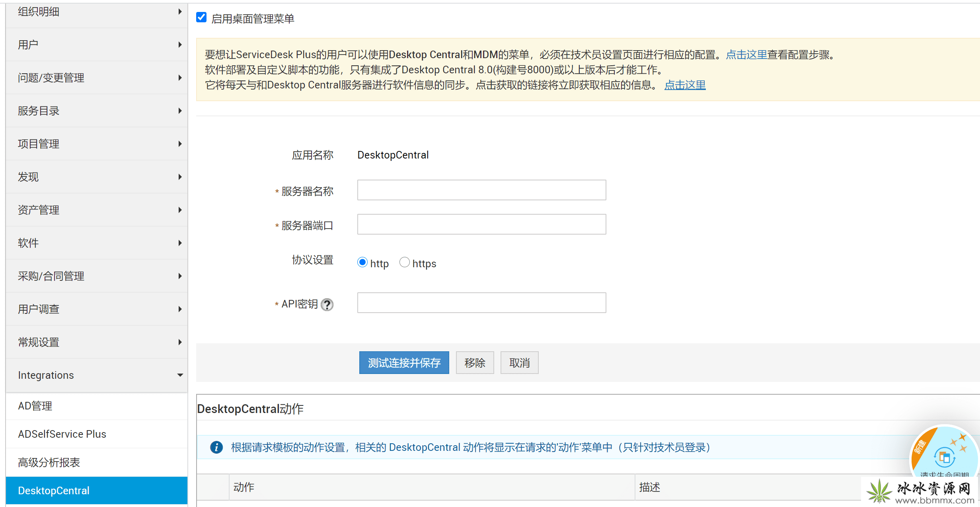
Task: Expand the 常规设置 sidebar section
Action: (97, 342)
